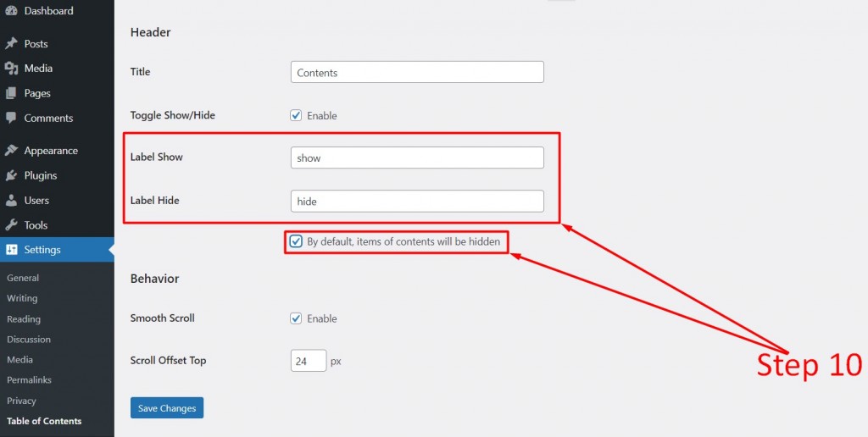
Task: Click the Appearance paintbrush icon
Action: pos(11,151)
